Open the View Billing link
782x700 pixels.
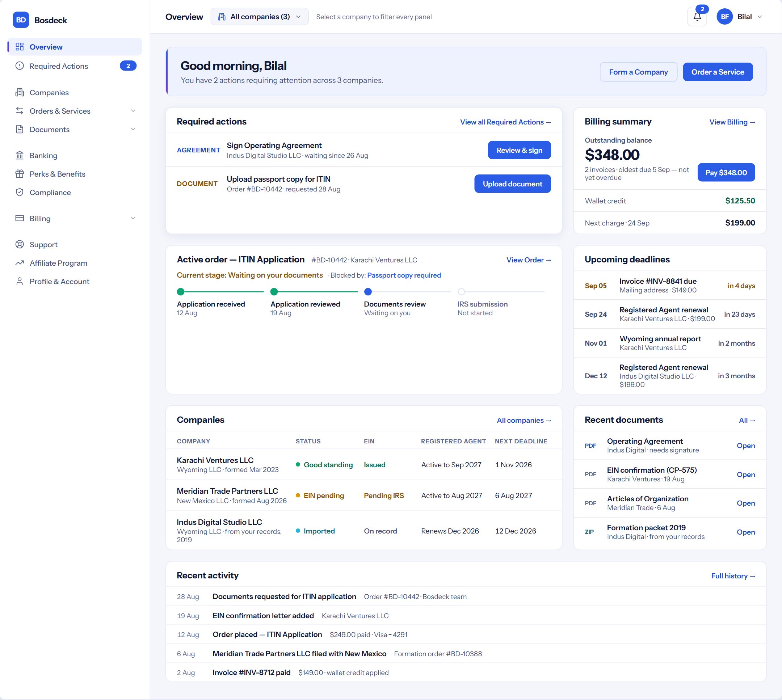pyautogui.click(x=732, y=122)
